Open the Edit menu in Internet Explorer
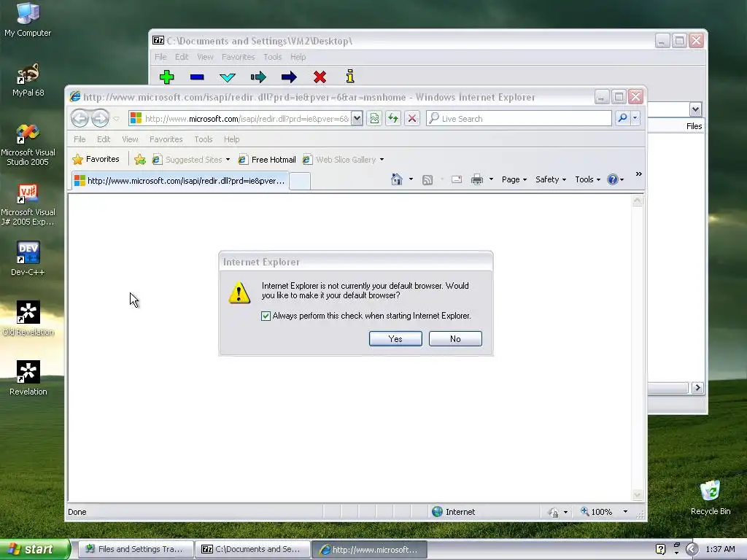 click(104, 139)
